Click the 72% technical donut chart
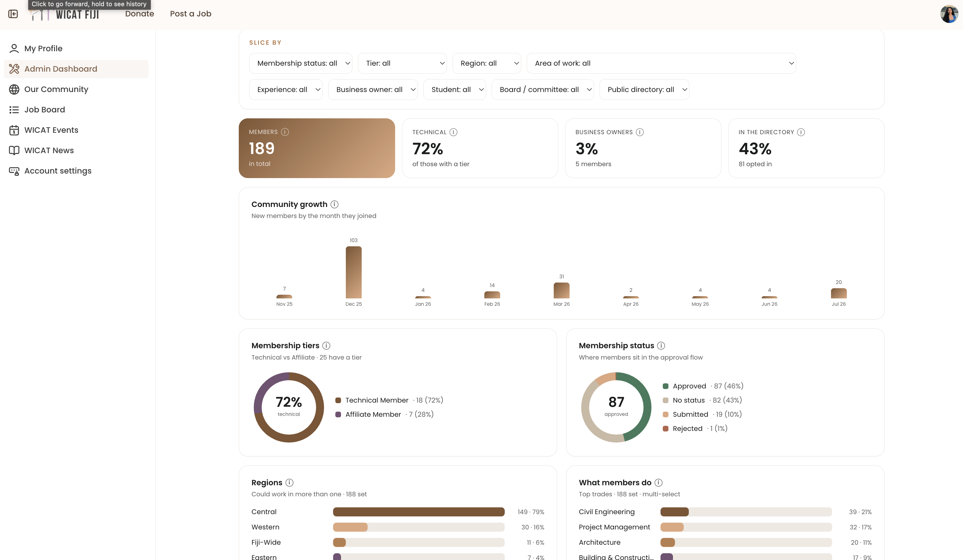Viewport: 963px width, 560px height. pos(289,407)
